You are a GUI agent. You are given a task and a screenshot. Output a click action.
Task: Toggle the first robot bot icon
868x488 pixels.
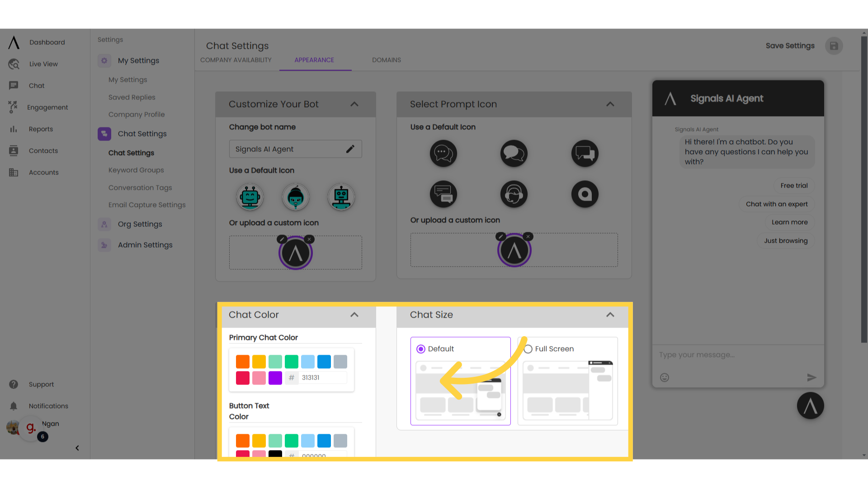coord(249,197)
